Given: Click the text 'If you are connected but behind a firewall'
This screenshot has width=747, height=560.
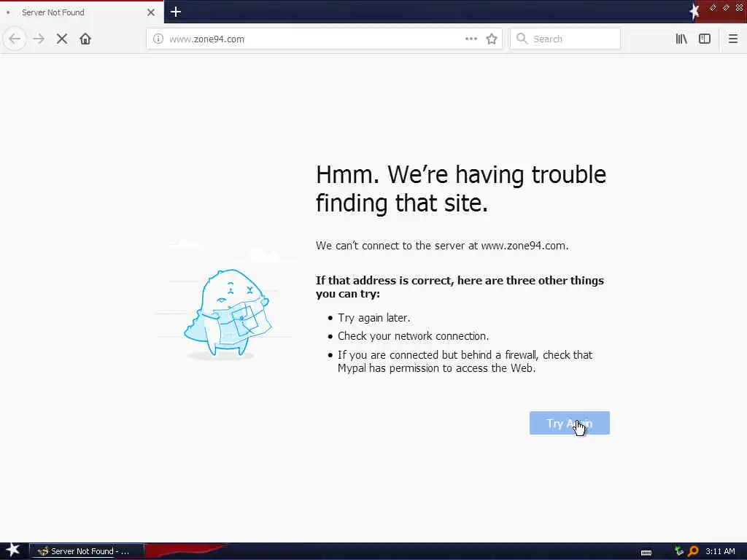Looking at the screenshot, I should pyautogui.click(x=438, y=355).
